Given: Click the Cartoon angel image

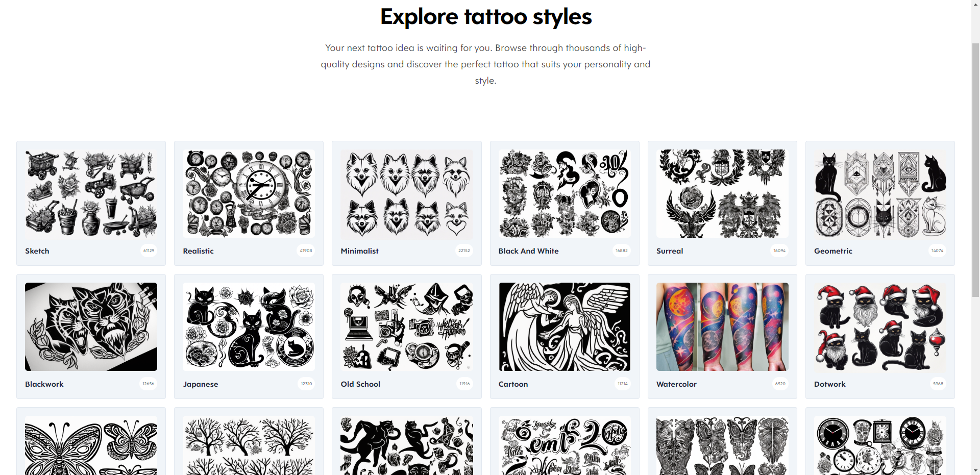Looking at the screenshot, I should [565, 327].
